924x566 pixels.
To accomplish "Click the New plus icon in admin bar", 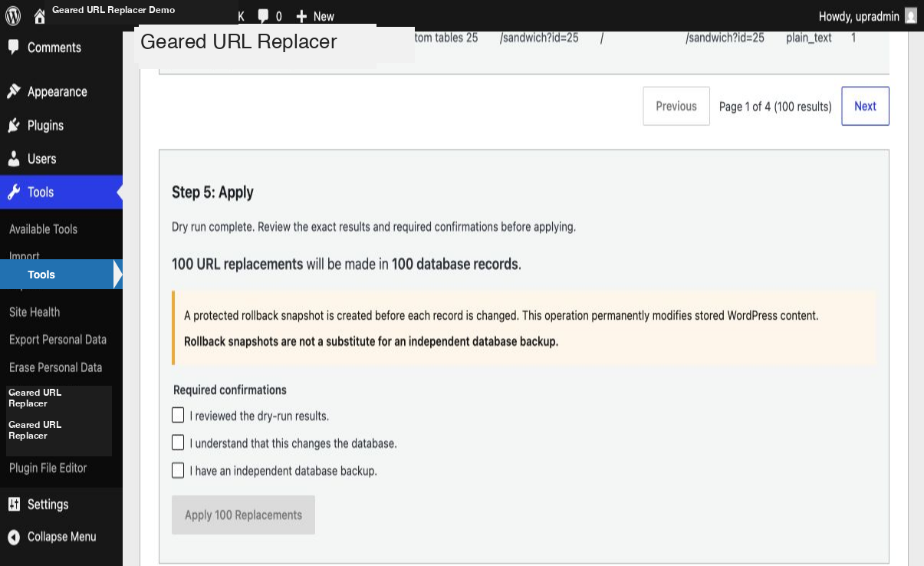I will tap(301, 16).
